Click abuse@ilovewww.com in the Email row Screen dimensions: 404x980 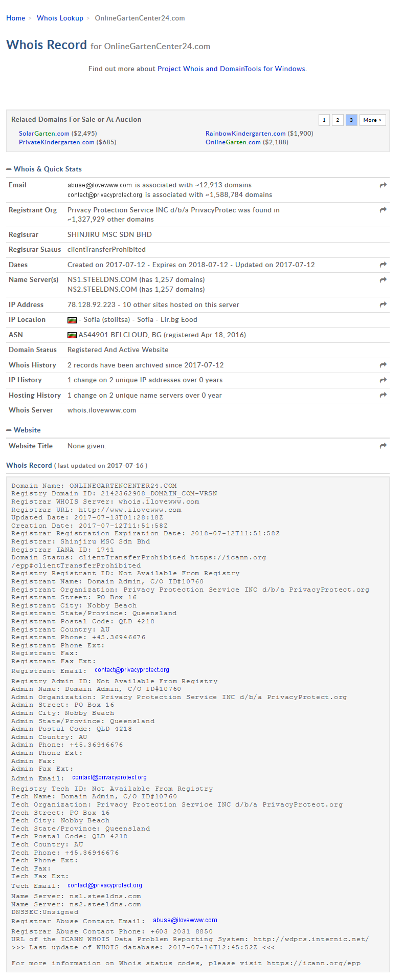pos(100,185)
